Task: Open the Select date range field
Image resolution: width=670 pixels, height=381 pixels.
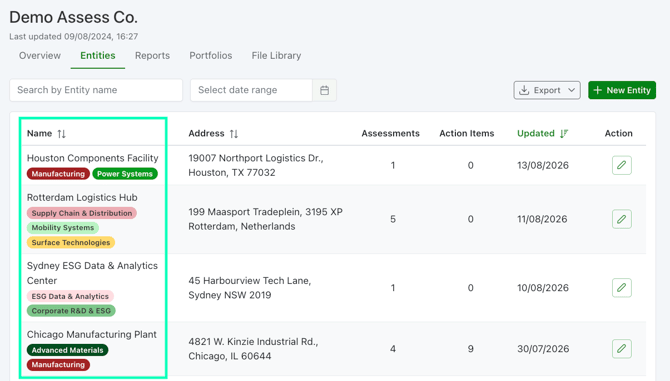Action: [x=252, y=90]
